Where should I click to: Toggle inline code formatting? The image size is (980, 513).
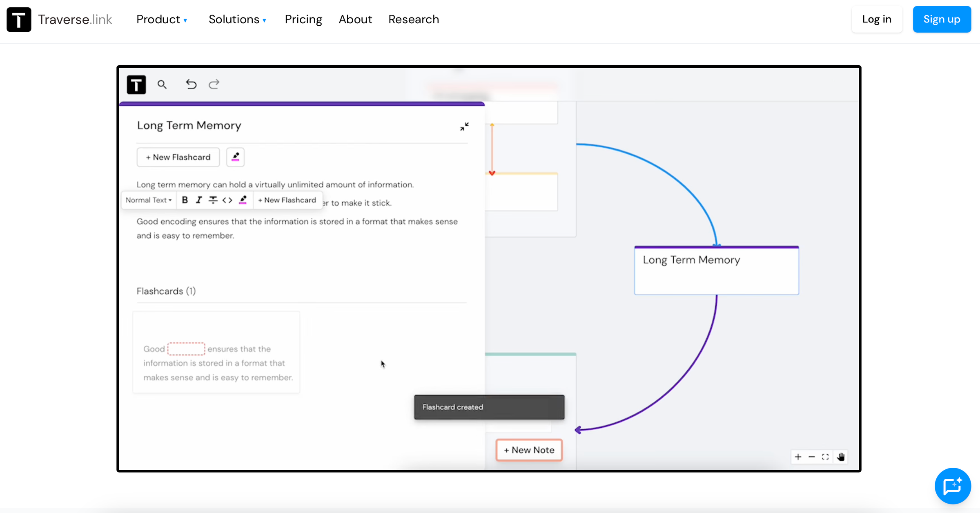227,200
